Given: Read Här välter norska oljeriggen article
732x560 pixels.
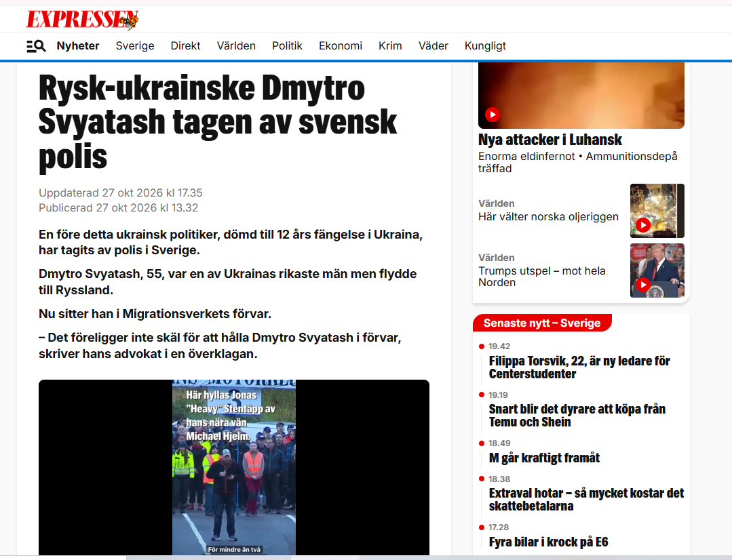Looking at the screenshot, I should (x=549, y=216).
